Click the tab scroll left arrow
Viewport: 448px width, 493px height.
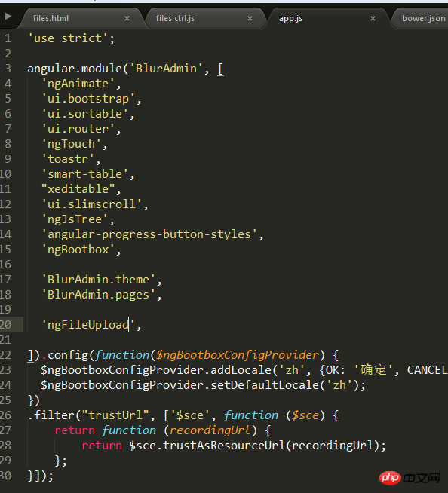8,16
